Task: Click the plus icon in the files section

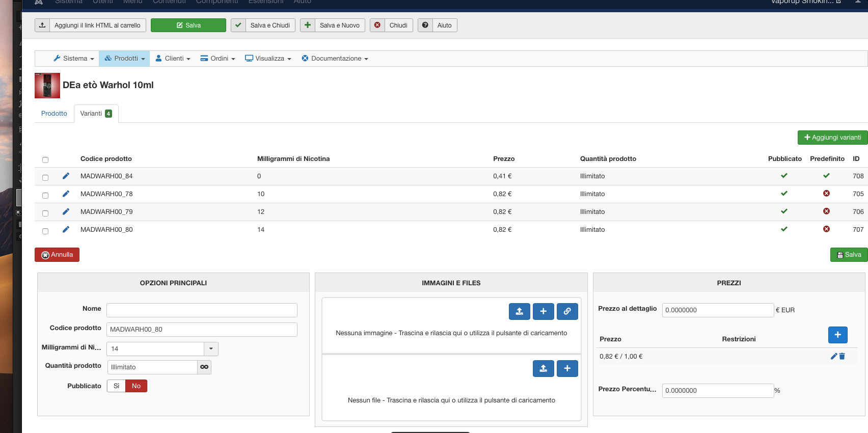Action: pos(567,368)
